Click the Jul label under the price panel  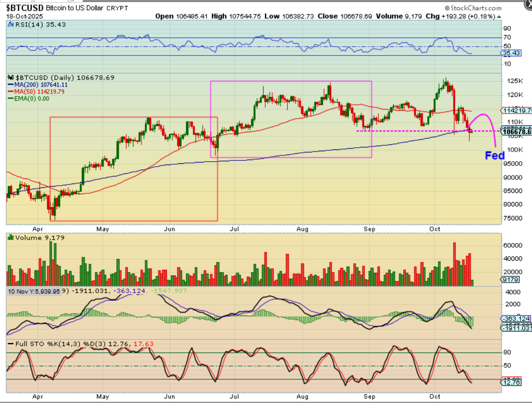(234, 229)
